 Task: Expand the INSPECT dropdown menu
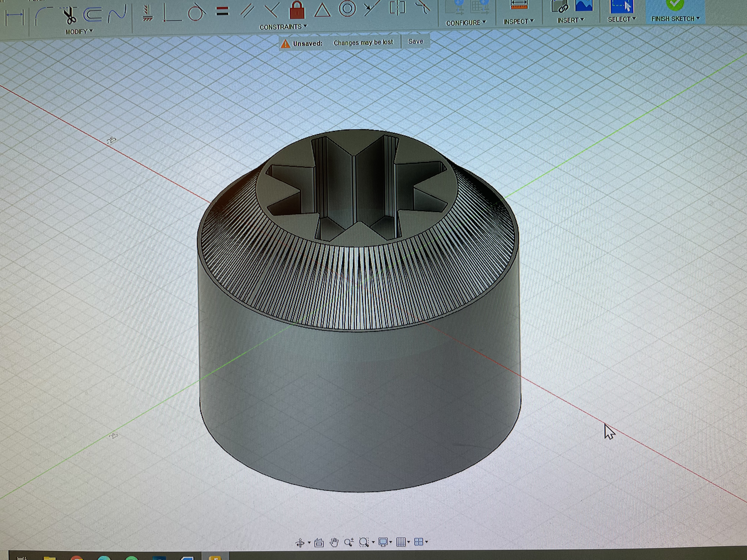[x=519, y=21]
